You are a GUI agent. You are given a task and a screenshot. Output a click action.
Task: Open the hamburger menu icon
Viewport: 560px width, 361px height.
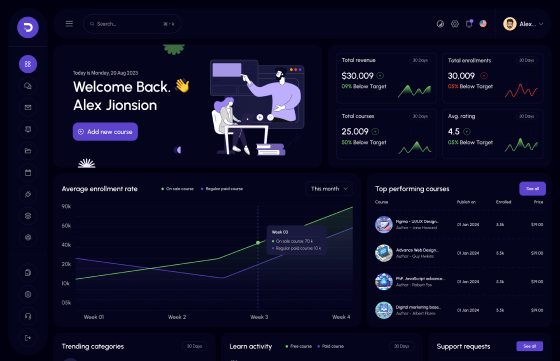pyautogui.click(x=69, y=24)
